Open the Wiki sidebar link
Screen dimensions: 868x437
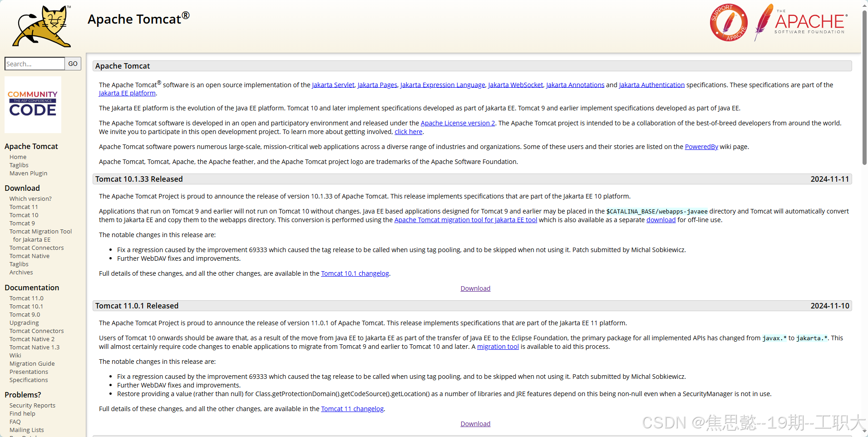(x=15, y=355)
